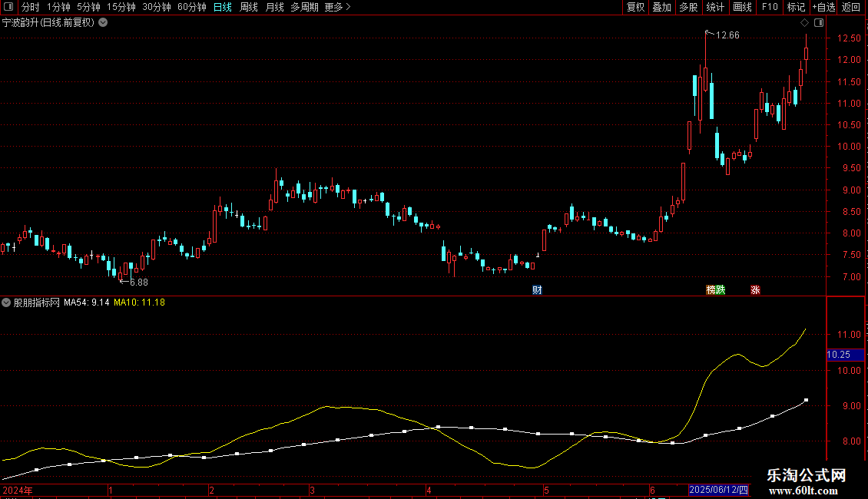Select the 5分钟 period

pos(88,7)
